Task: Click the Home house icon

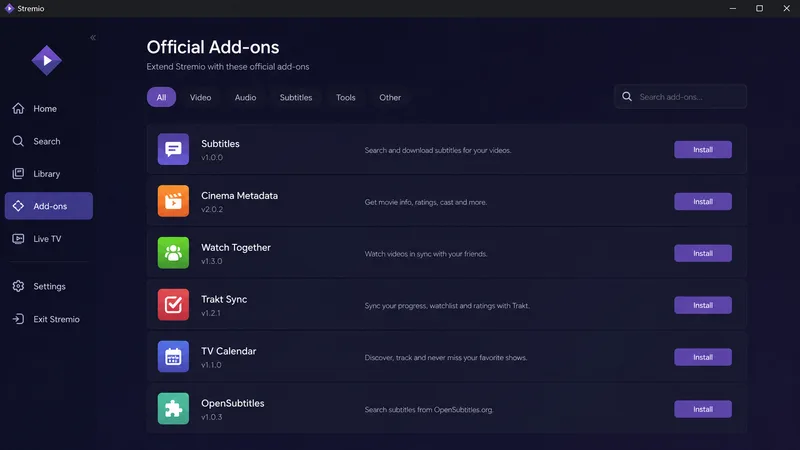Action: tap(18, 108)
